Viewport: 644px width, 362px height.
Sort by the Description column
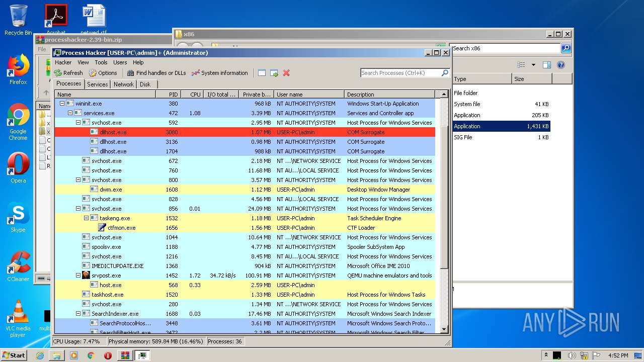point(390,95)
